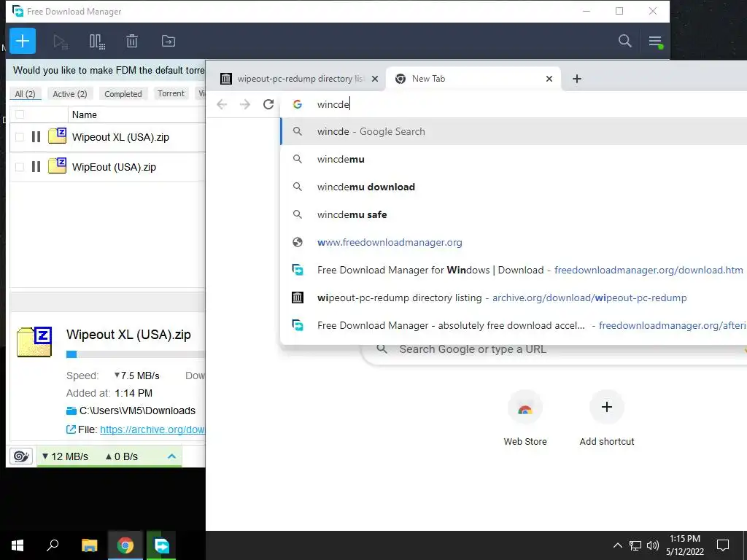Open FDM search magnifier icon
Image resolution: width=747 pixels, height=560 pixels.
[624, 41]
